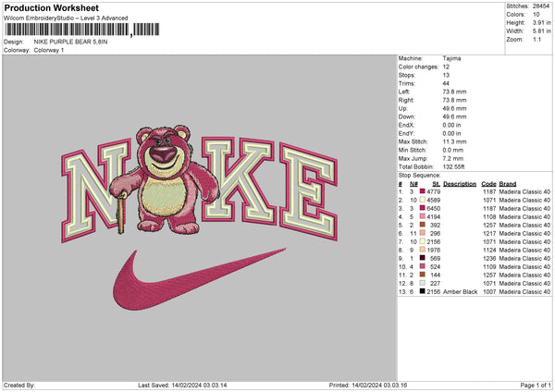
Task: Click the Stops value 13
Action: [x=446, y=75]
